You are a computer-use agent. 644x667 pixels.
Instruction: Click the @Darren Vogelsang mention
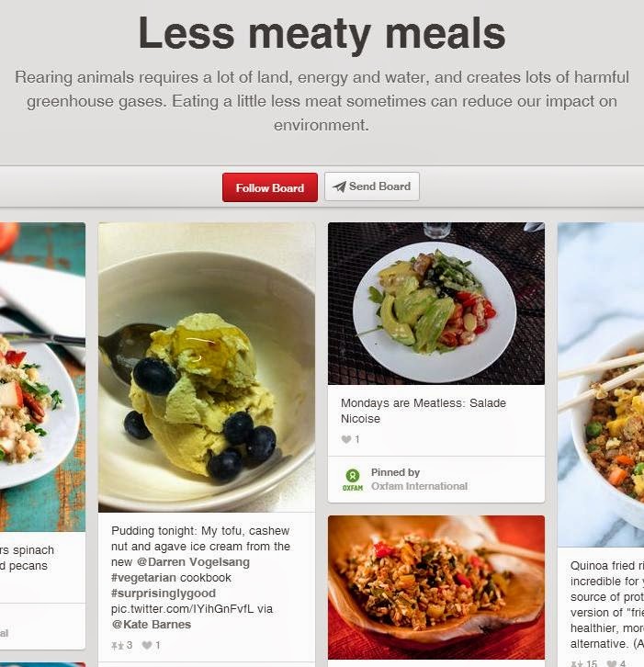point(193,562)
